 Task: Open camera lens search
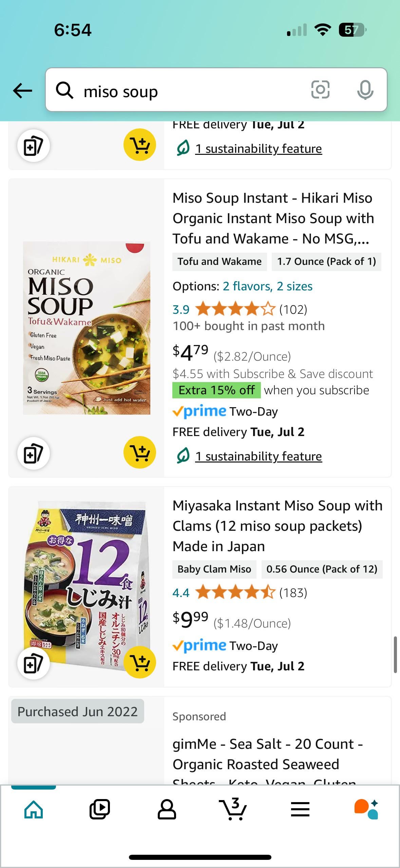[x=320, y=90]
